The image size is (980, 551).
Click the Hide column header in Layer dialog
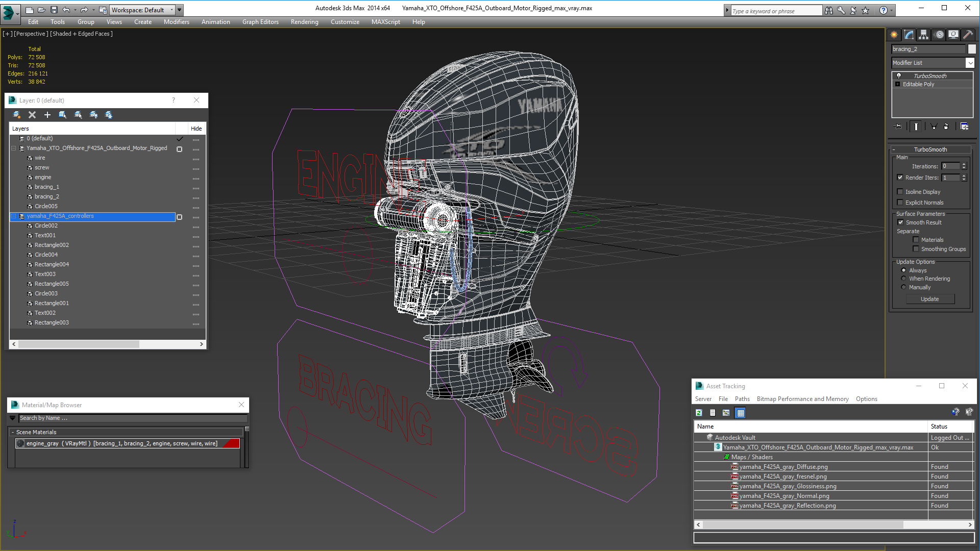(197, 129)
